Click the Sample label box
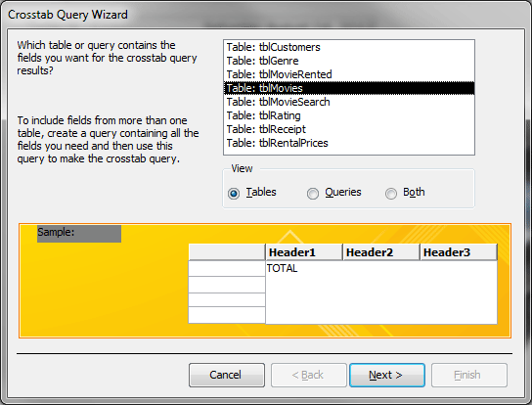Screen dimensions: 532x405 79,234
